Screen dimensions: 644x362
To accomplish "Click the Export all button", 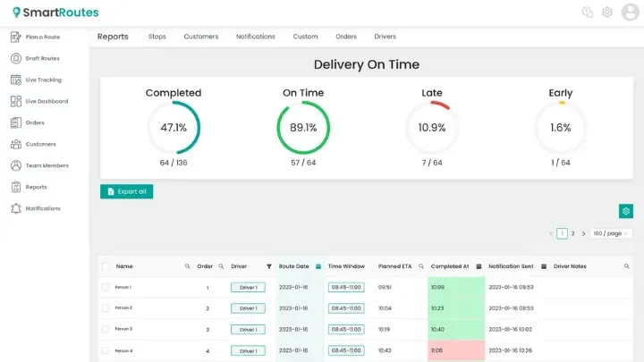I will 126,191.
